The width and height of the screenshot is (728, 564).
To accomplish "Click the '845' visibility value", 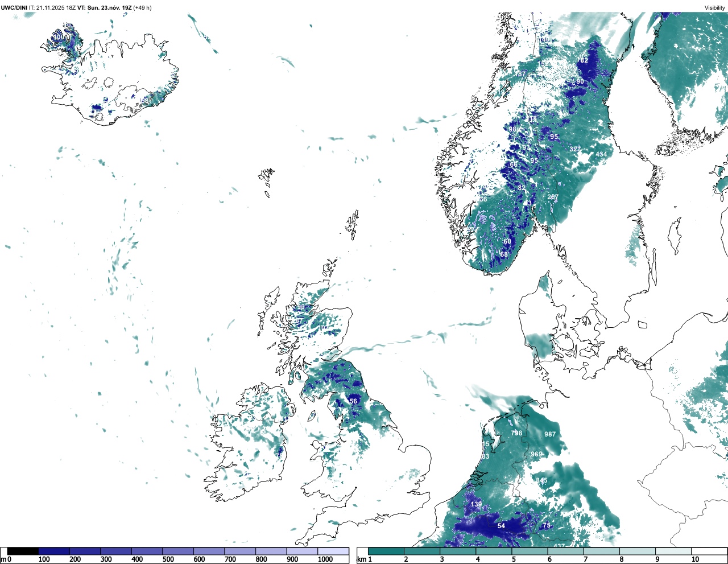I will (x=541, y=481).
